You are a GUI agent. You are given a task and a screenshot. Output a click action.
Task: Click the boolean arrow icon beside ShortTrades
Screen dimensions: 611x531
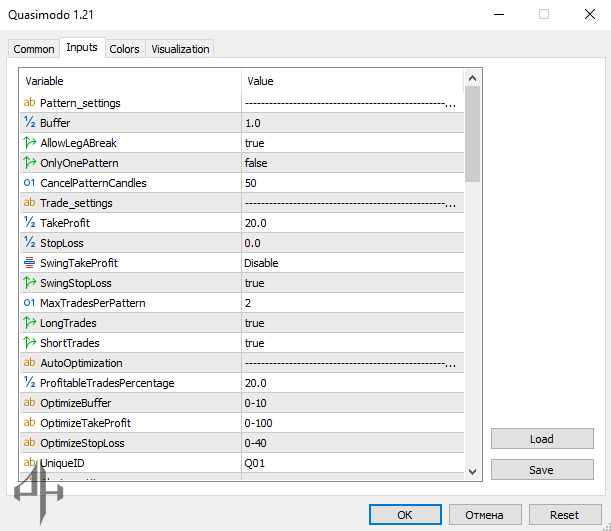tap(29, 342)
